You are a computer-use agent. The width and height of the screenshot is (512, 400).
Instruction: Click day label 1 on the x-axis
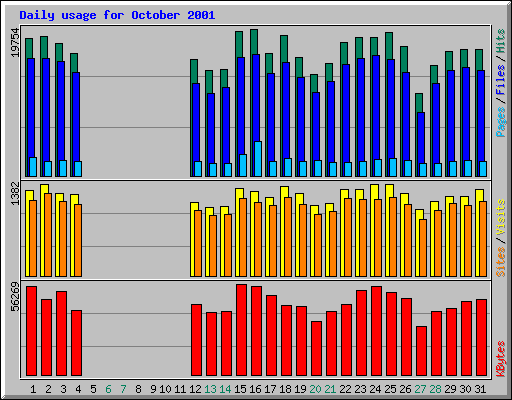point(33,389)
